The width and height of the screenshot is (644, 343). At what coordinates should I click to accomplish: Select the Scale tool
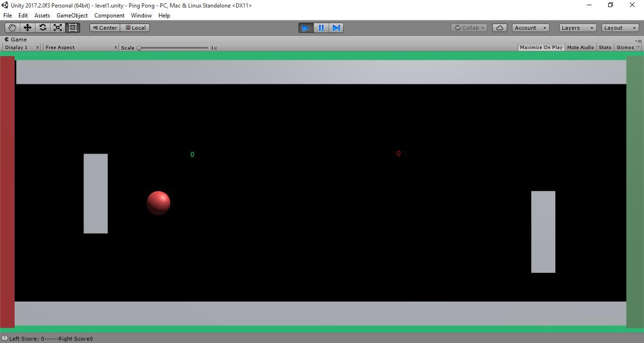[x=58, y=28]
